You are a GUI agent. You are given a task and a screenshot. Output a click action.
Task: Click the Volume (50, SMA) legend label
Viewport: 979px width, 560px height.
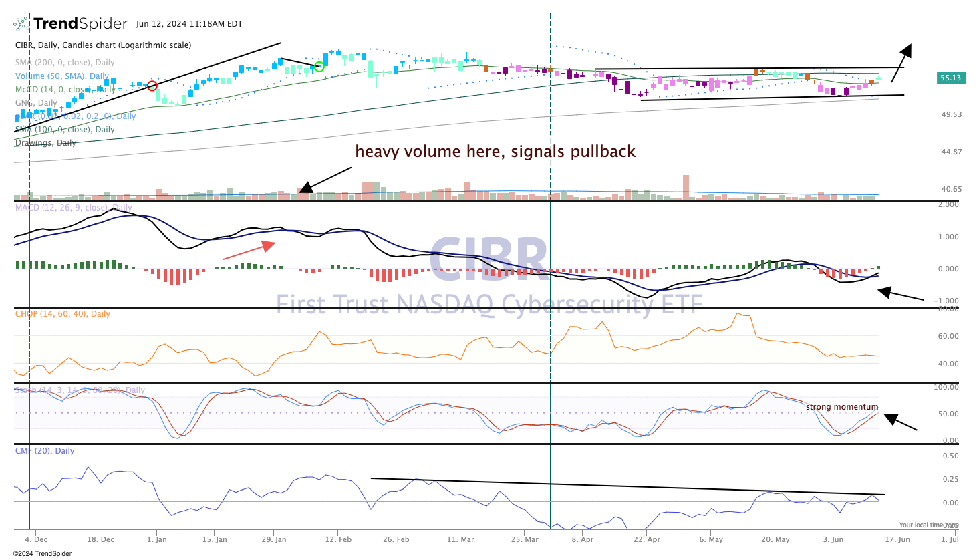(x=62, y=76)
